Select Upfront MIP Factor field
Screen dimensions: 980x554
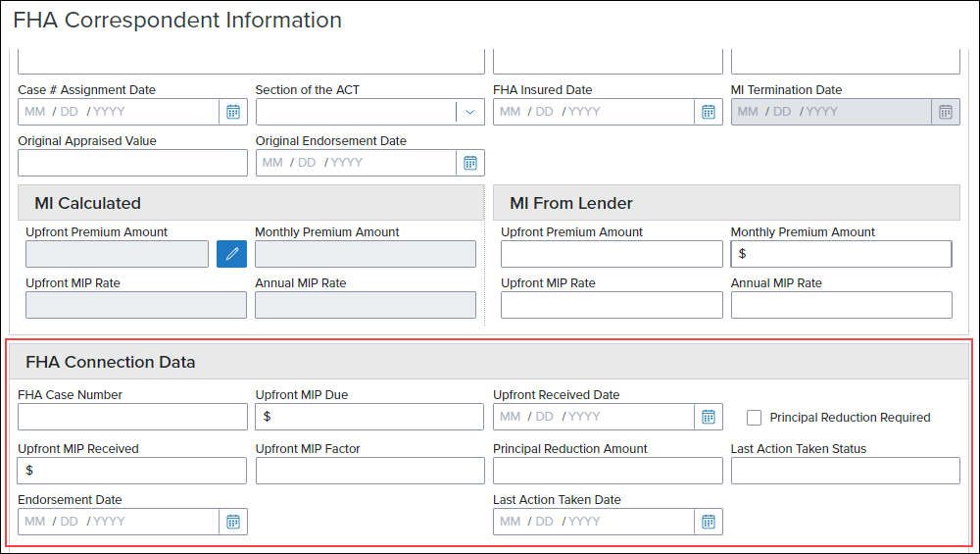tap(370, 471)
